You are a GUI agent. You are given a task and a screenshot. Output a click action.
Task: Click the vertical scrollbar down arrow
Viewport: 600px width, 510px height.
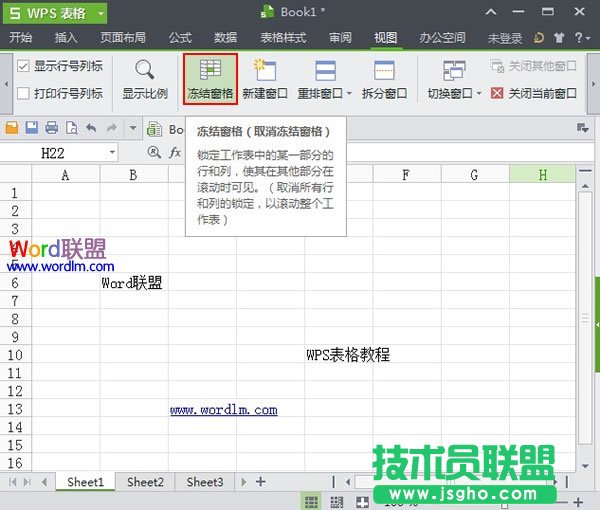[x=585, y=466]
